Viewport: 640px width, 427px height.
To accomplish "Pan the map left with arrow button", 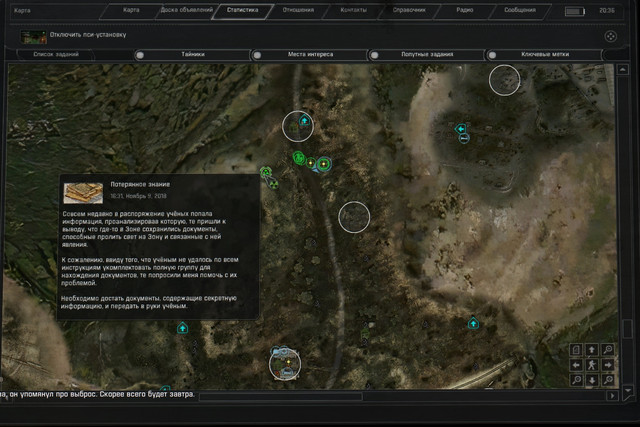I will (576, 365).
